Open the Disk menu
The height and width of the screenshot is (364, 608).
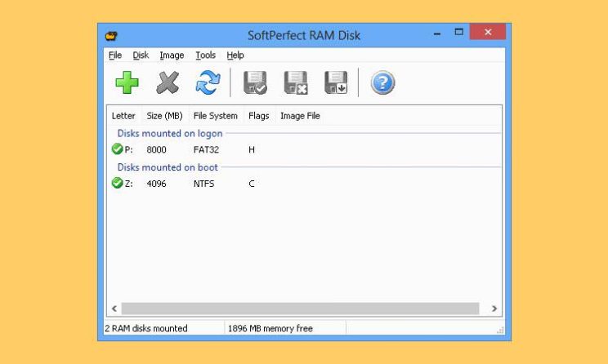click(141, 55)
